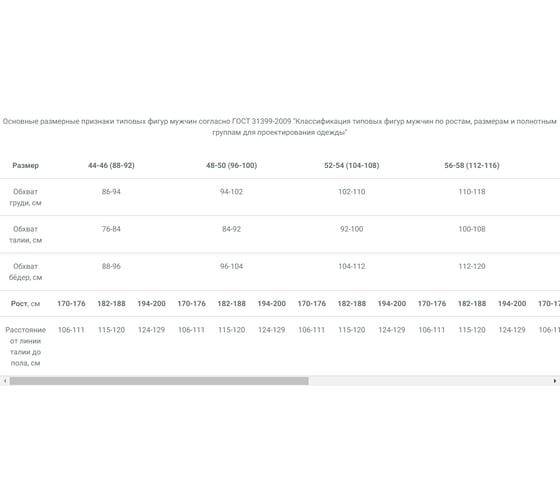Click height '170-176' under size 44-46

coord(71,304)
